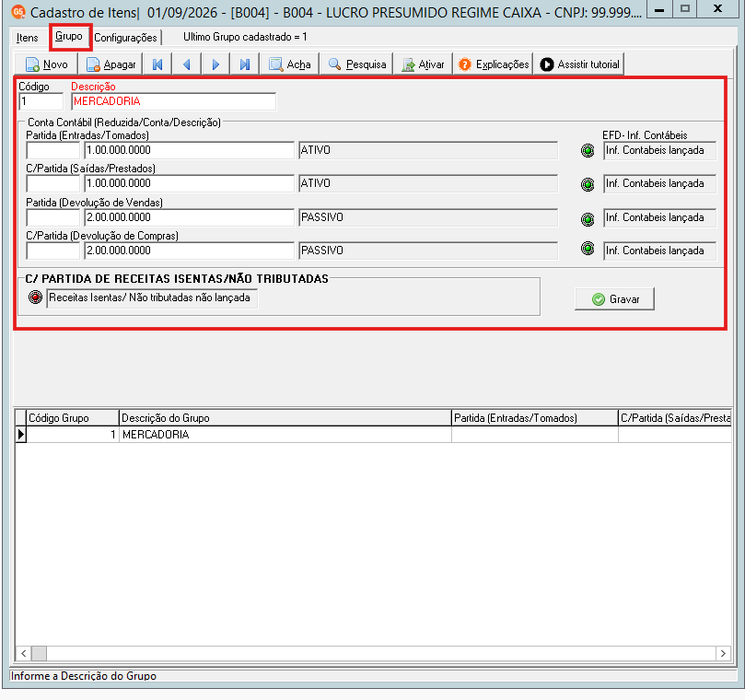Image resolution: width=745 pixels, height=700 pixels.
Task: Click the horizontal scrollbar thumb
Action: [39, 653]
